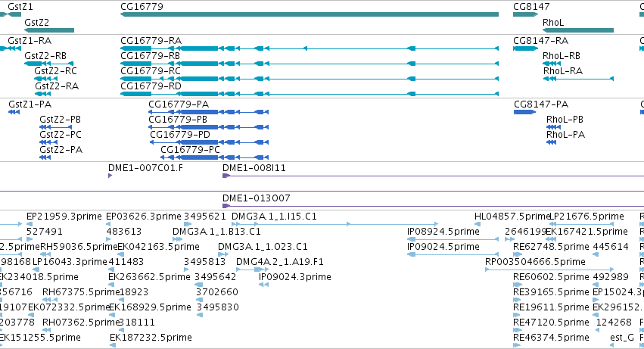The image size is (644, 349).
Task: Click protein label GstZ2-PB
Action: (x=60, y=120)
